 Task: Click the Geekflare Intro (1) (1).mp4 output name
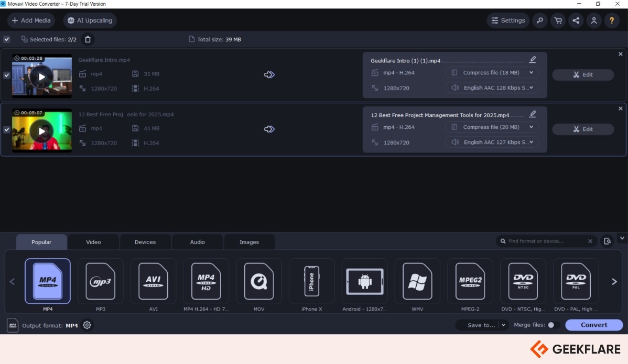tap(405, 61)
